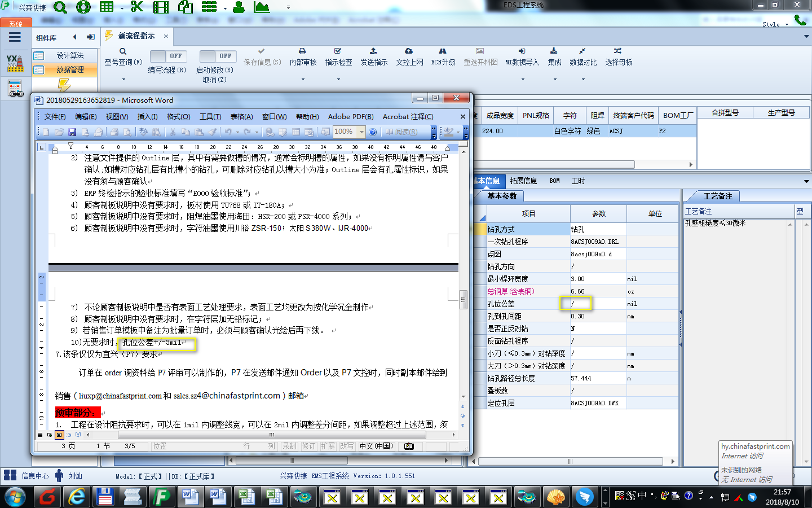
Task: Click the green user person icon
Action: (239, 7)
